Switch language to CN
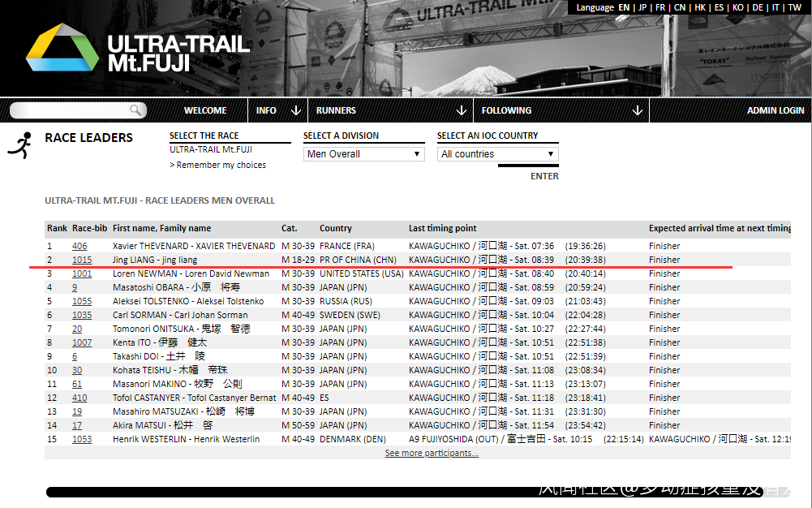 [x=680, y=7]
